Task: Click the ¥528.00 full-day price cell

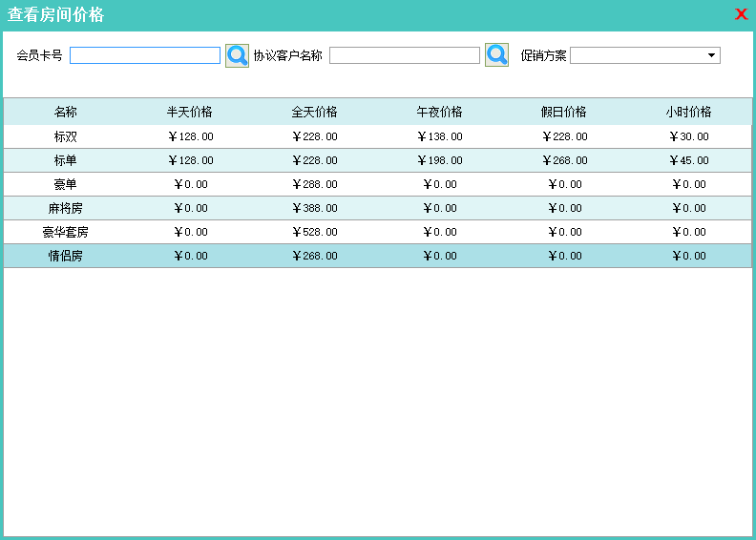Action: (314, 232)
